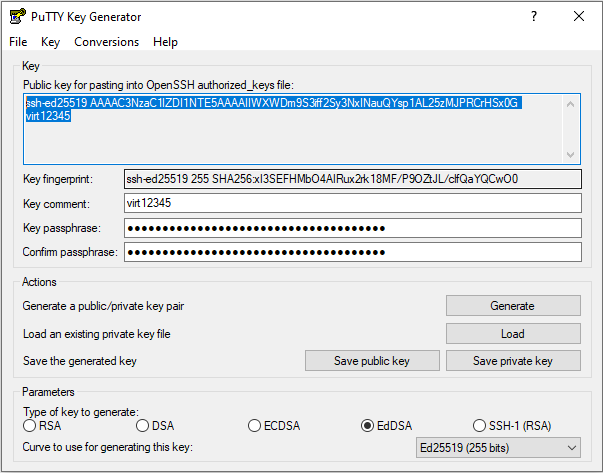The width and height of the screenshot is (603, 473).
Task: Choose the ECDSA key type option
Action: (255, 426)
